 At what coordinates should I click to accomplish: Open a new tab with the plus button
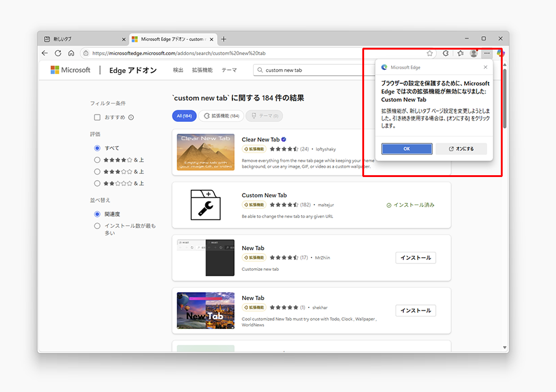click(223, 39)
